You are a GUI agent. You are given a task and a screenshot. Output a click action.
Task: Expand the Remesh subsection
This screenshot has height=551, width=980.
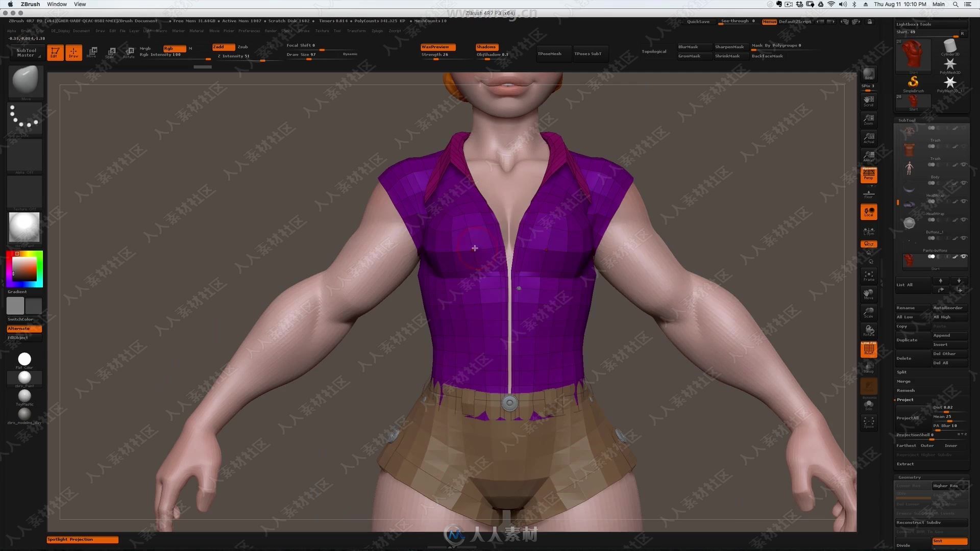coord(905,390)
